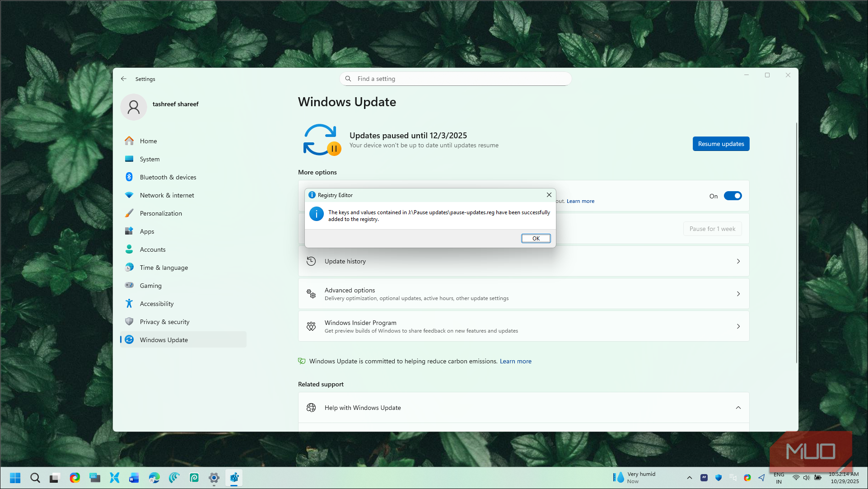Image resolution: width=868 pixels, height=489 pixels.
Task: Open the Gaming settings section
Action: coord(150,286)
